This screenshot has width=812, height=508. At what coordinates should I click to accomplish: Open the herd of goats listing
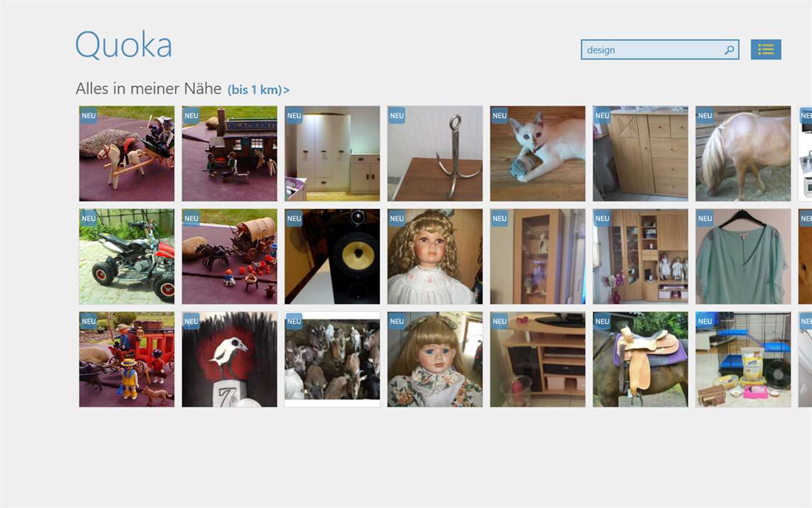coord(332,359)
